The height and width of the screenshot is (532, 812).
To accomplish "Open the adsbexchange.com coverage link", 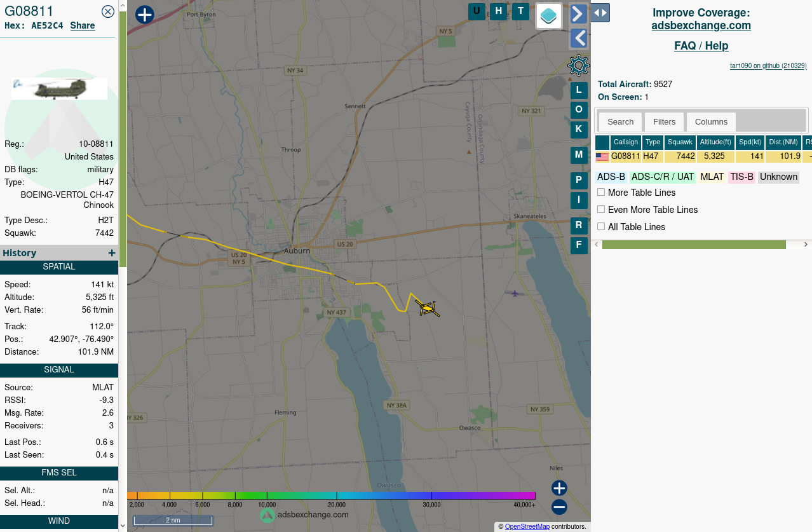I will [x=701, y=25].
